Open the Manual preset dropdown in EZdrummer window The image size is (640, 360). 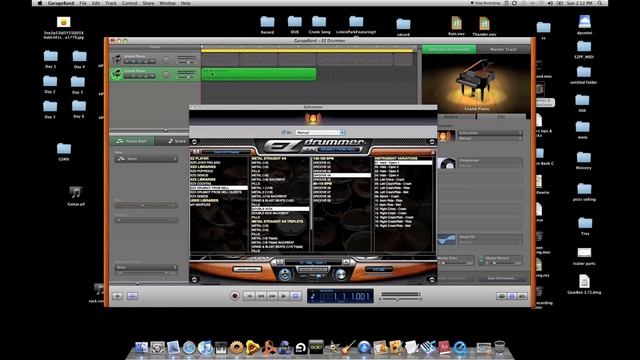(x=320, y=132)
